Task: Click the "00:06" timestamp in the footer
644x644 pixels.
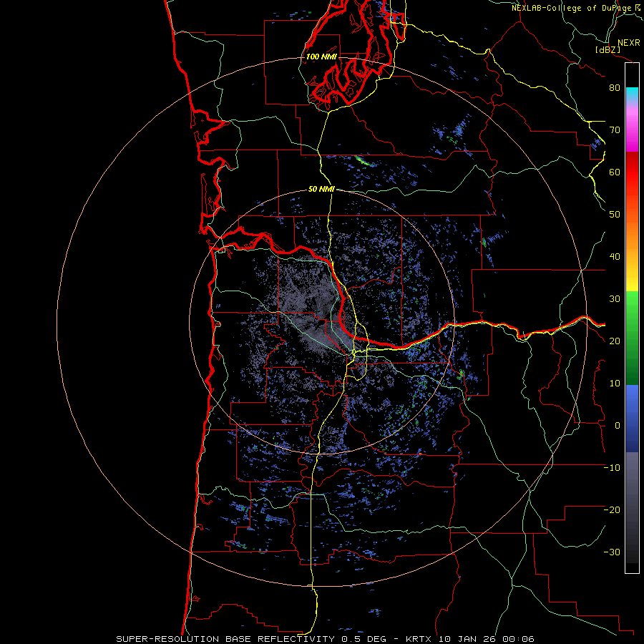Action: point(517,639)
